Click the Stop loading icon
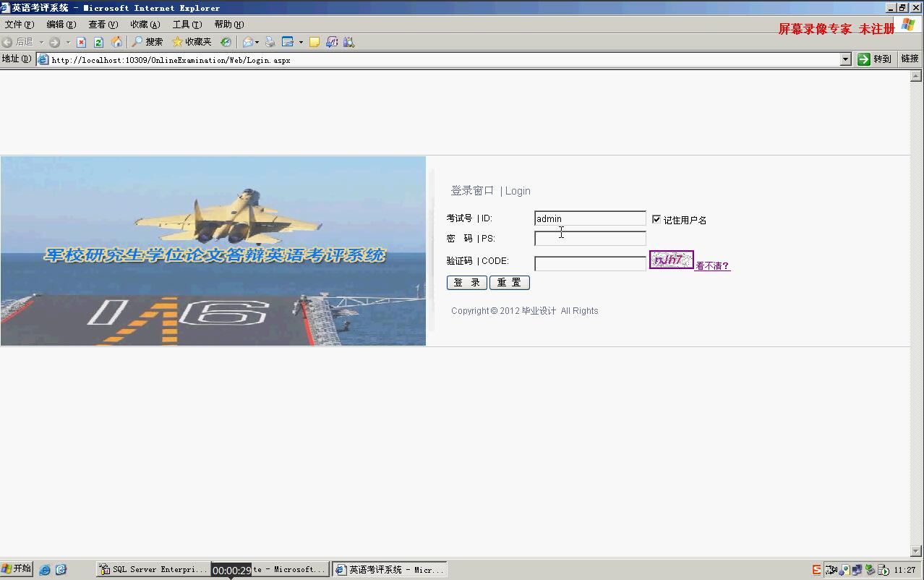Screen dimensions: 924x580 82,42
